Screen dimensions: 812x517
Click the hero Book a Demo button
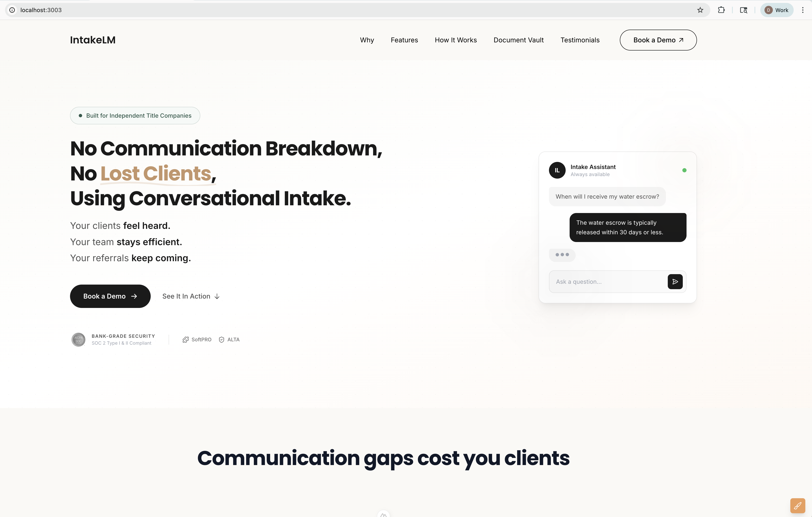(110, 296)
